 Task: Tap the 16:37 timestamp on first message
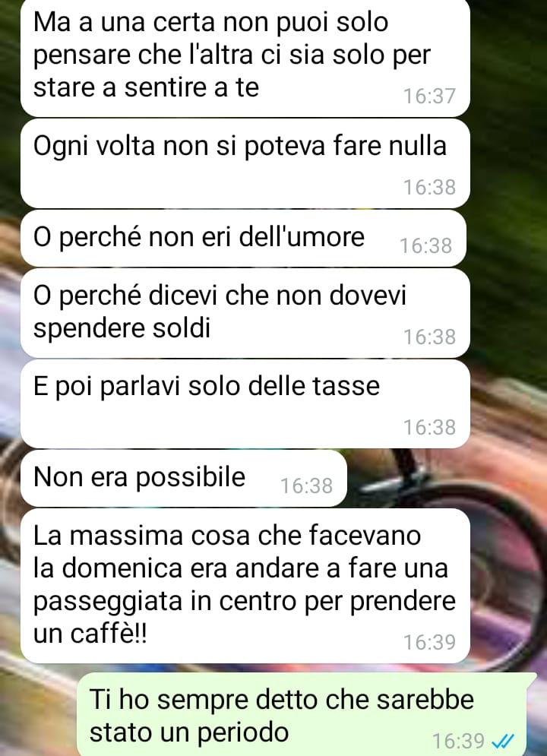[429, 96]
